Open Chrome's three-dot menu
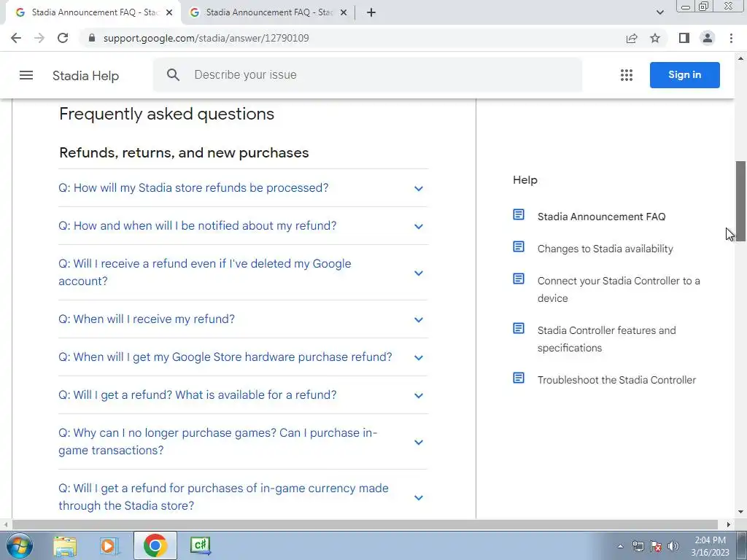The image size is (747, 560). (x=731, y=38)
